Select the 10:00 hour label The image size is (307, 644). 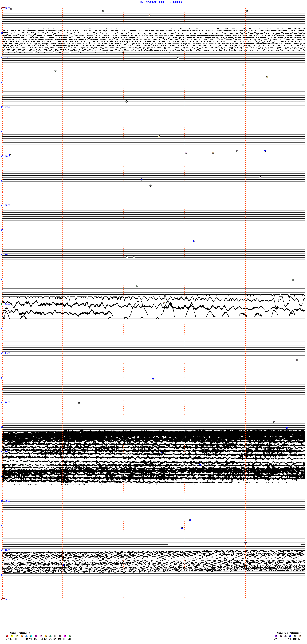coord(8,254)
